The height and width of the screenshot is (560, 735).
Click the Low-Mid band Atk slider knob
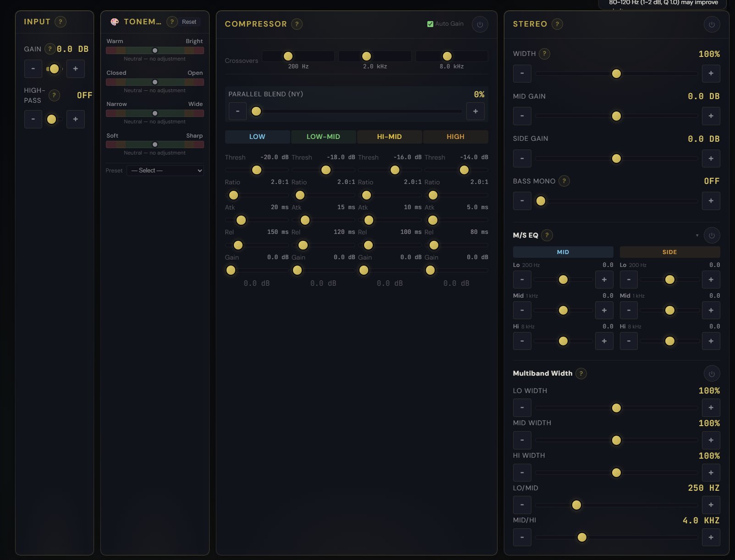[305, 220]
